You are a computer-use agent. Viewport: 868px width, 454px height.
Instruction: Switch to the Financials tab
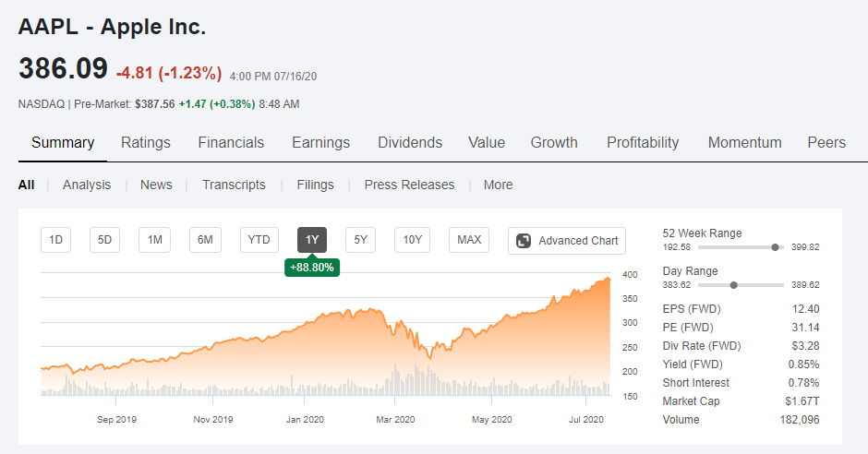coord(231,142)
